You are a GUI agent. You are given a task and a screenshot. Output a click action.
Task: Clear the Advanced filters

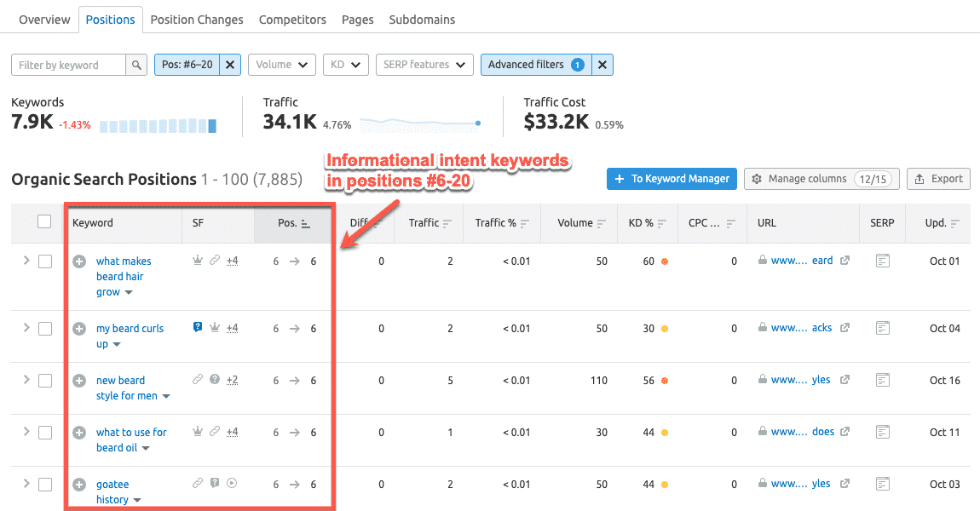coord(602,65)
